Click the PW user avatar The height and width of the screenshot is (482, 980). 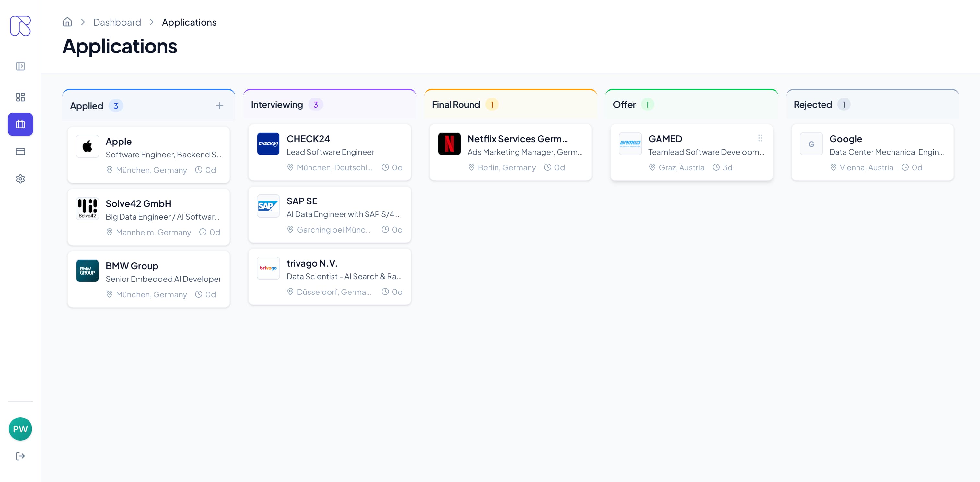click(x=20, y=429)
